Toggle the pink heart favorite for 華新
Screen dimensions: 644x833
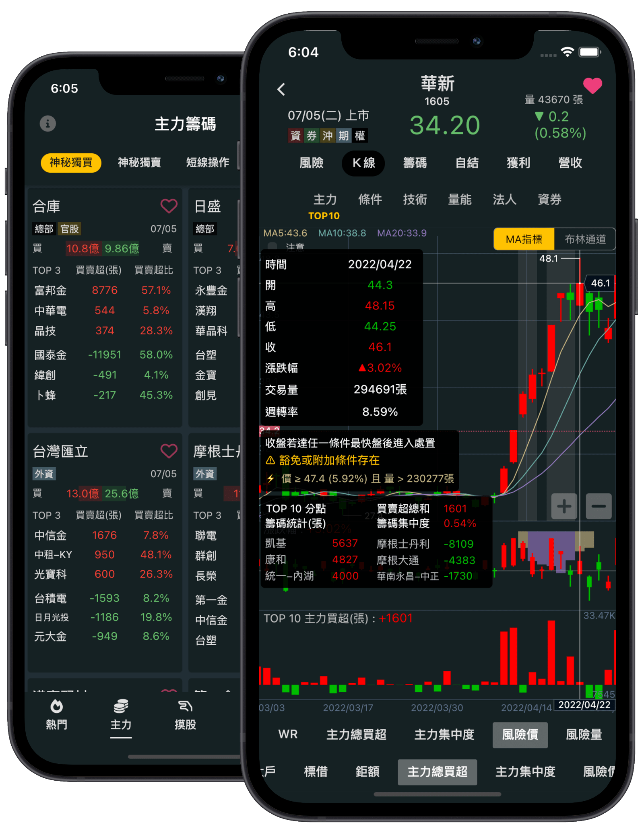[592, 85]
